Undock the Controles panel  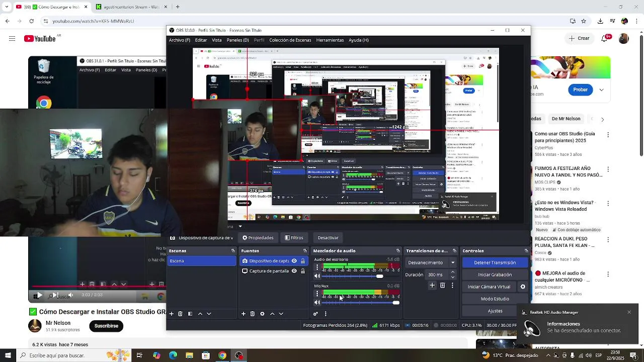(526, 251)
